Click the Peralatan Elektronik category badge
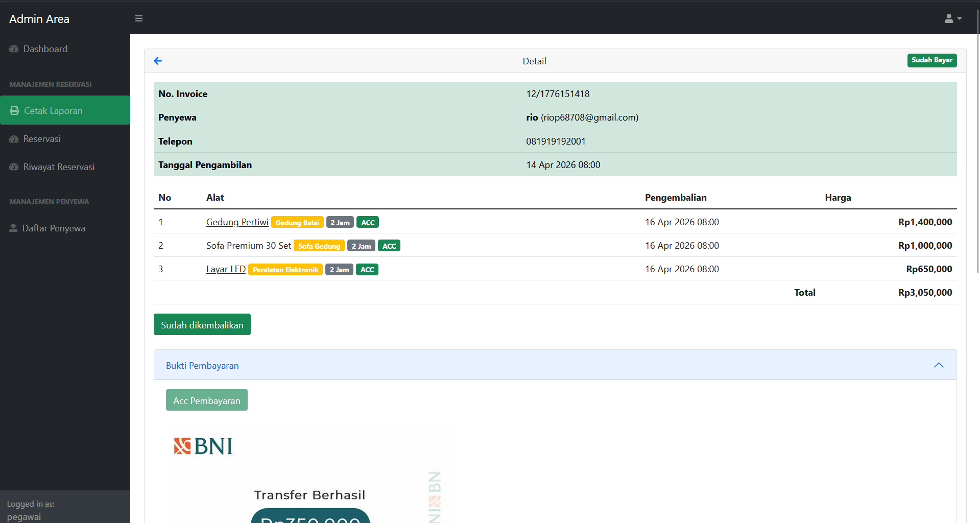 tap(285, 270)
